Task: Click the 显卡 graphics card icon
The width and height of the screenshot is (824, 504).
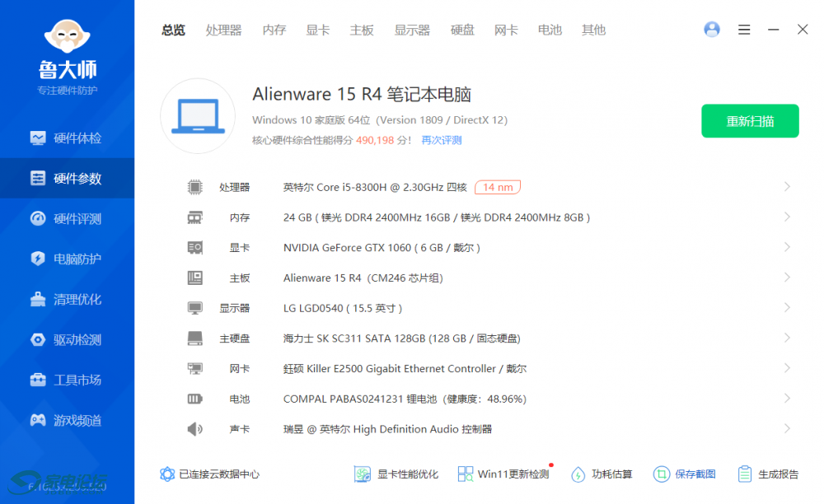Action: point(195,247)
